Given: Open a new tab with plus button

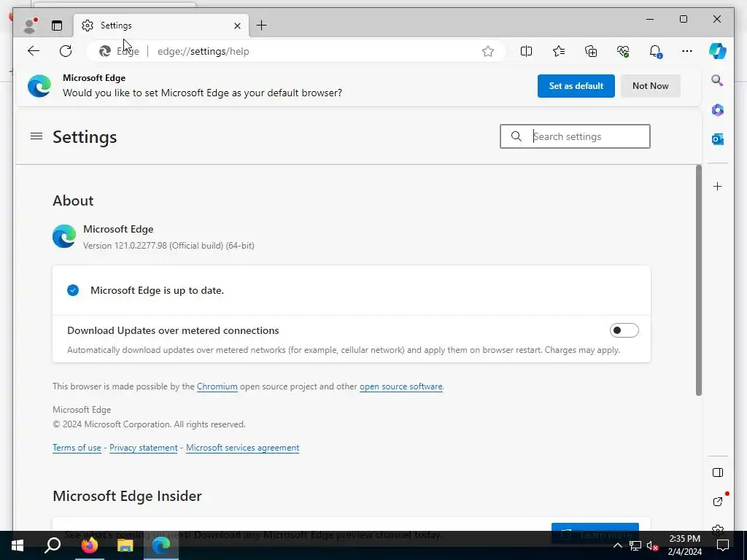Looking at the screenshot, I should [262, 26].
